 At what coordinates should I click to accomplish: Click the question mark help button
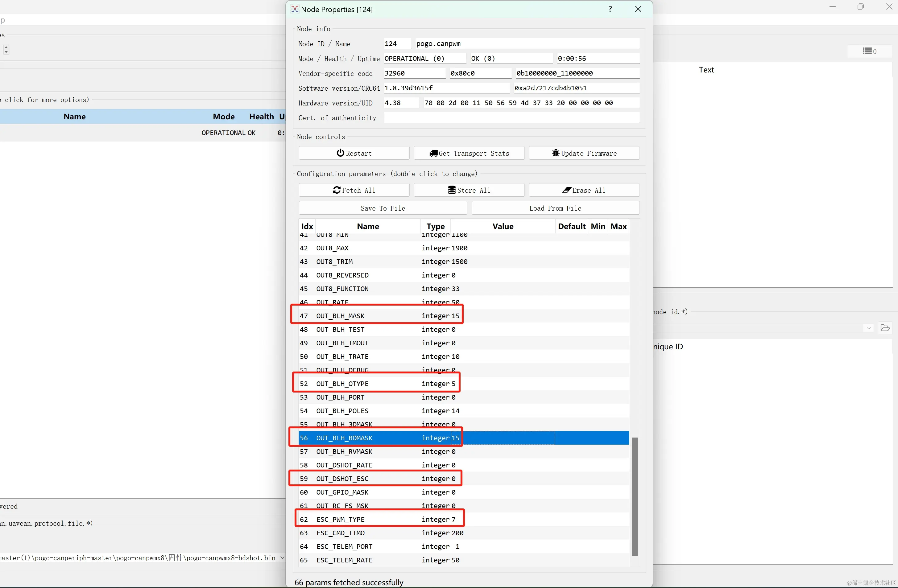coord(610,9)
